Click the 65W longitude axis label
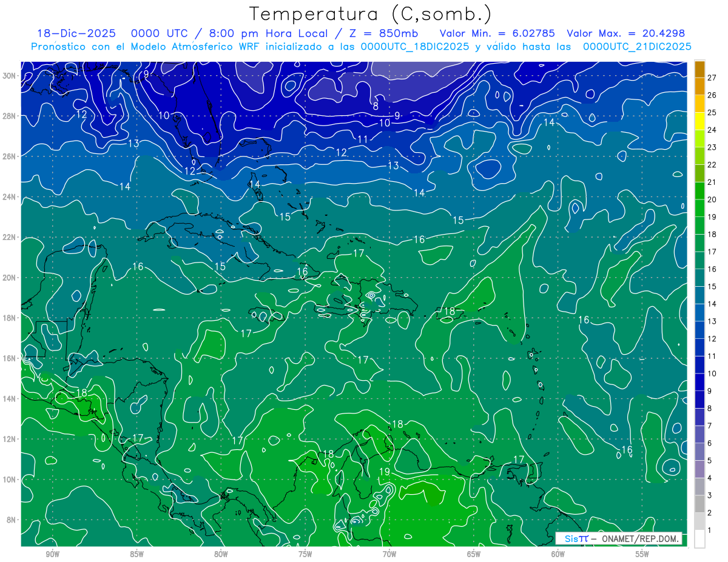 point(474,554)
